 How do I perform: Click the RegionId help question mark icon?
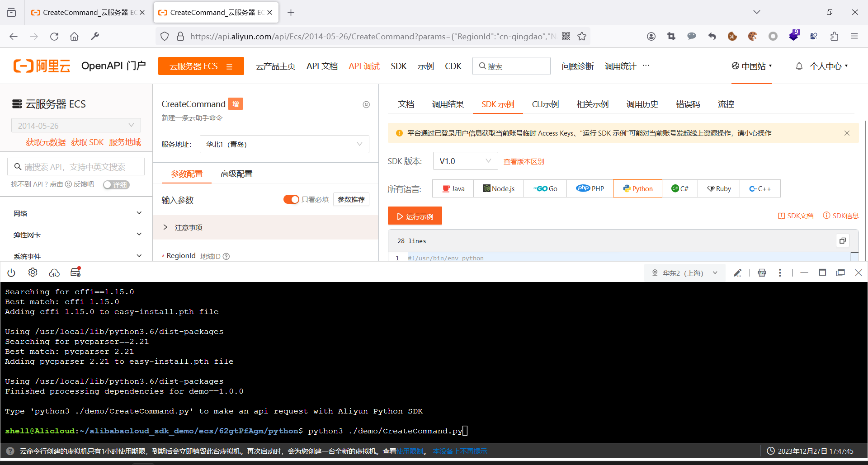226,256
